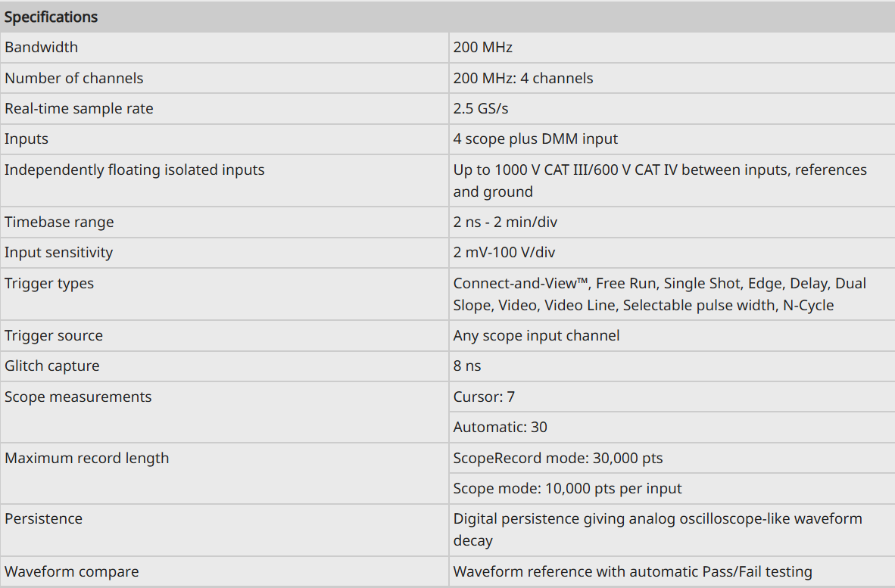This screenshot has width=895, height=588.
Task: Click the 200 MHz bandwidth value
Action: click(x=483, y=48)
